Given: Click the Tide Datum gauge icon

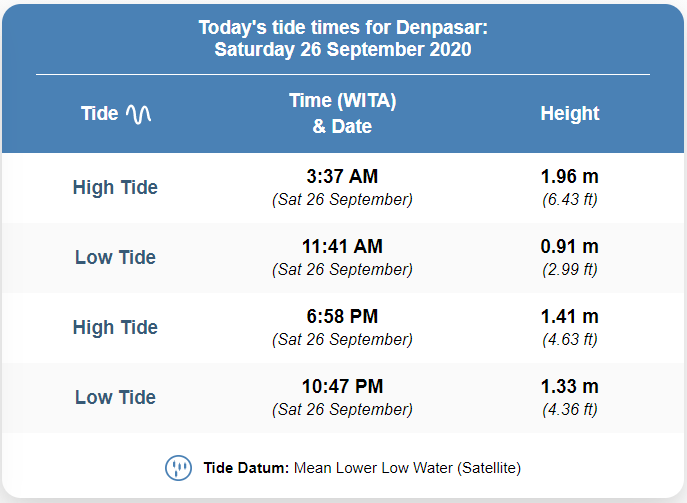Looking at the screenshot, I should [178, 468].
